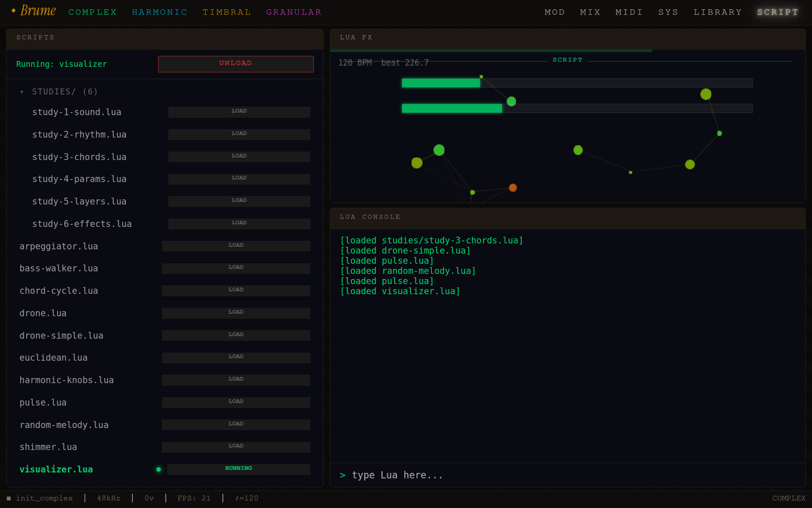This screenshot has height=508, width=812.
Task: Click the 120 BPM readout in LUA FX
Action: pyautogui.click(x=355, y=62)
